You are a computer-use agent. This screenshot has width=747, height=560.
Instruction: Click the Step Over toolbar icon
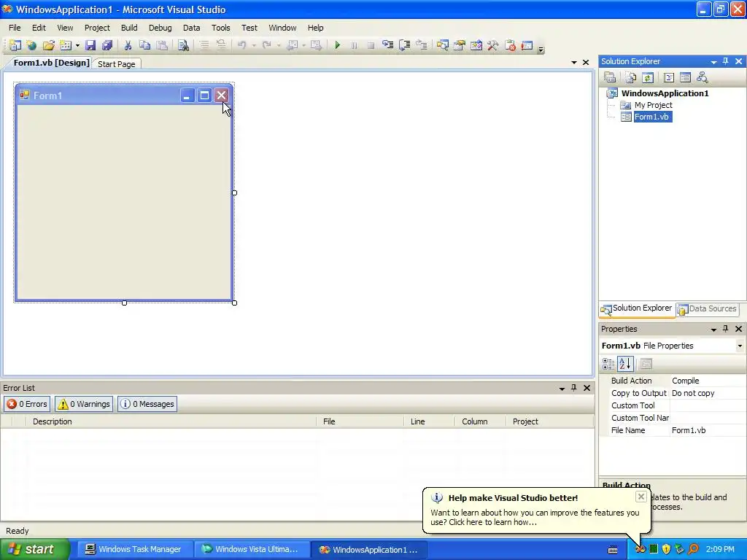pyautogui.click(x=404, y=45)
